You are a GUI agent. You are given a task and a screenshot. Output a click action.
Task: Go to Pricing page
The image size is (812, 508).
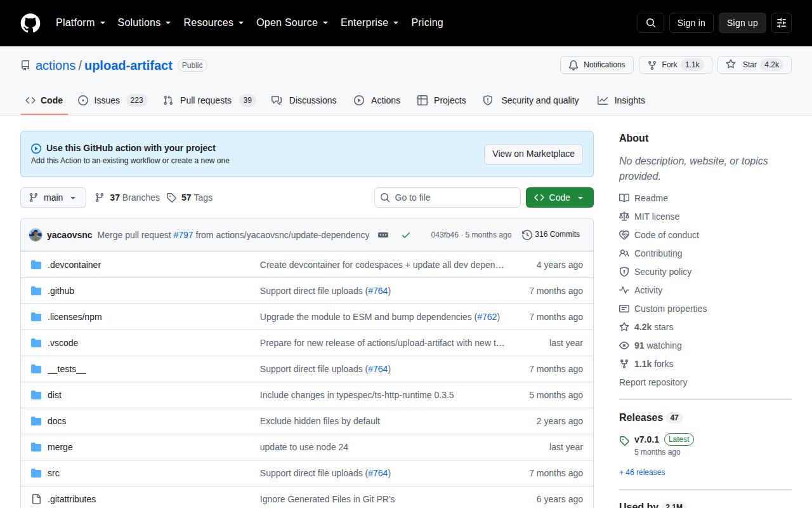pyautogui.click(x=427, y=23)
